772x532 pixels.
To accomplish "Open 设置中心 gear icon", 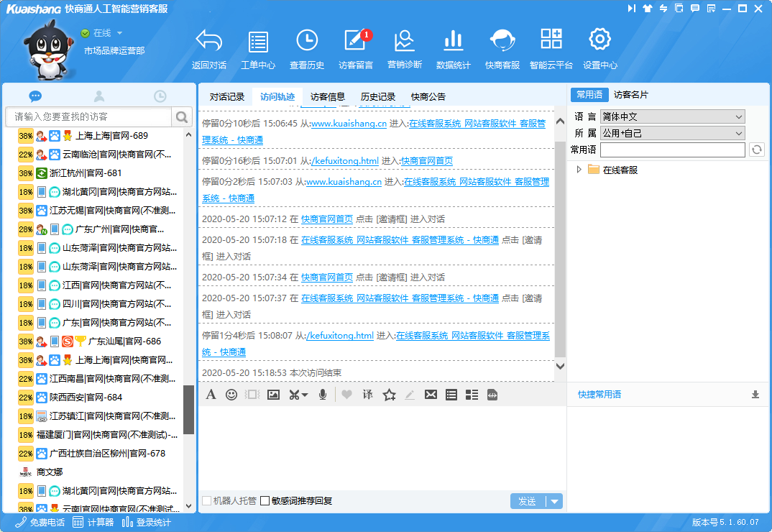I will 599,49.
